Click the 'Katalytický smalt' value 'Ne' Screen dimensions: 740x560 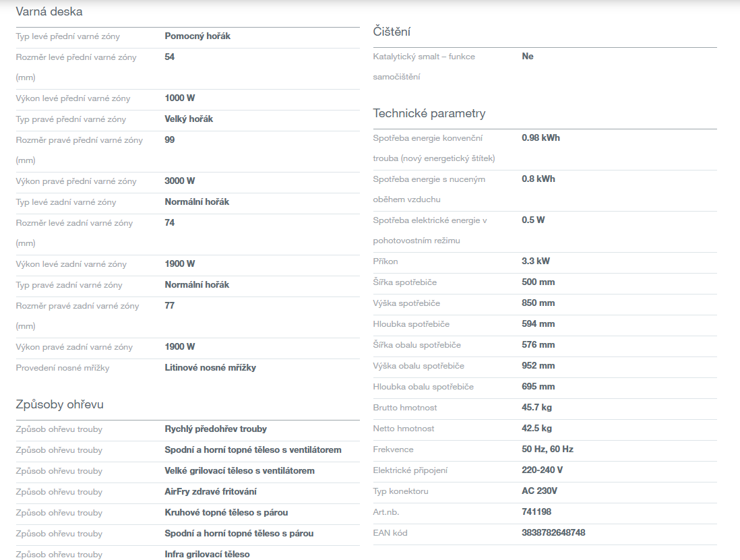coord(528,57)
